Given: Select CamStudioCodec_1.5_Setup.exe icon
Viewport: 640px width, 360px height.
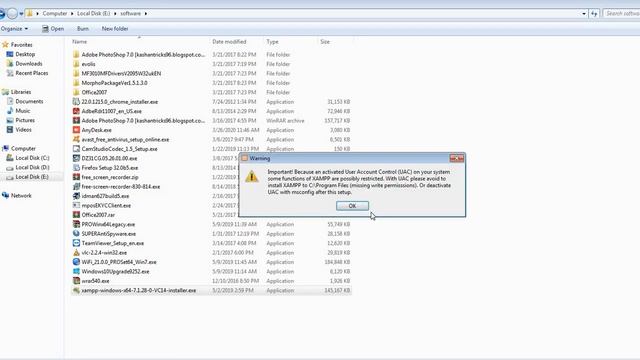Looking at the screenshot, I should 76,149.
